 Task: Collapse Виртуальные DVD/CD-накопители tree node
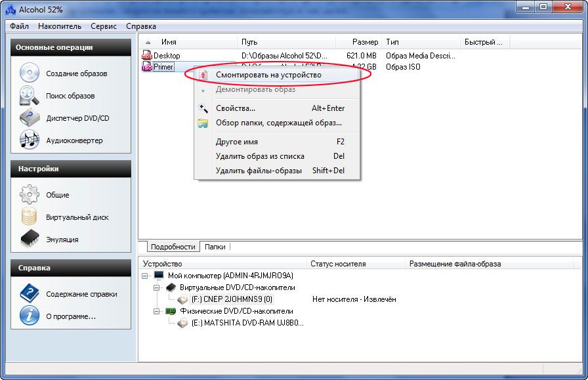tap(157, 287)
